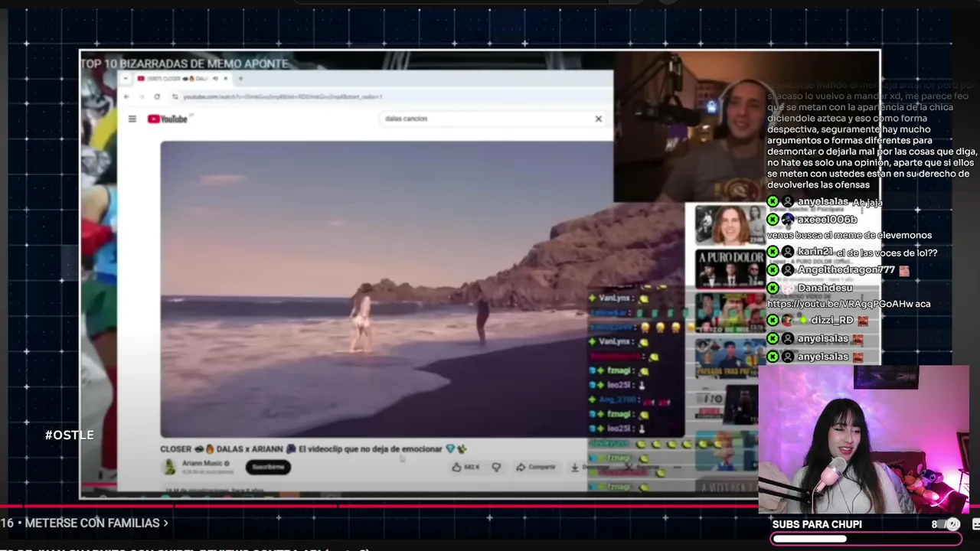Click the green Kick badge beside Danahdesu
The width and height of the screenshot is (980, 551).
pos(773,289)
